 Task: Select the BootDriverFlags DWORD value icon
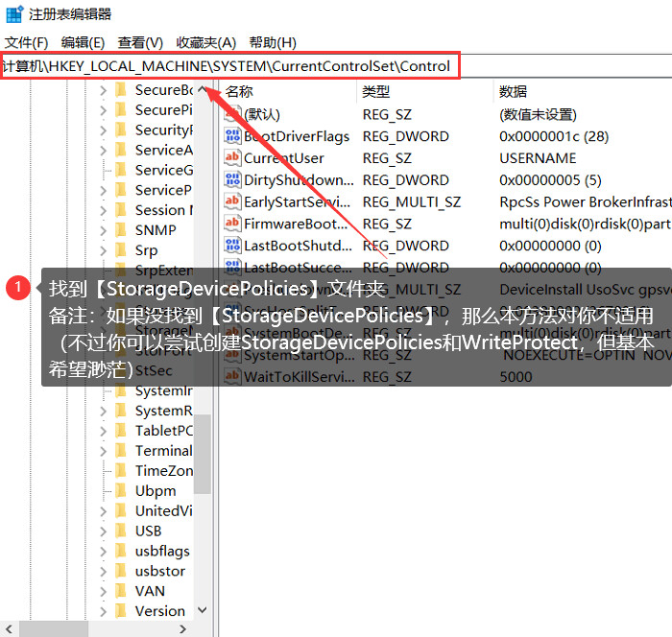232,136
